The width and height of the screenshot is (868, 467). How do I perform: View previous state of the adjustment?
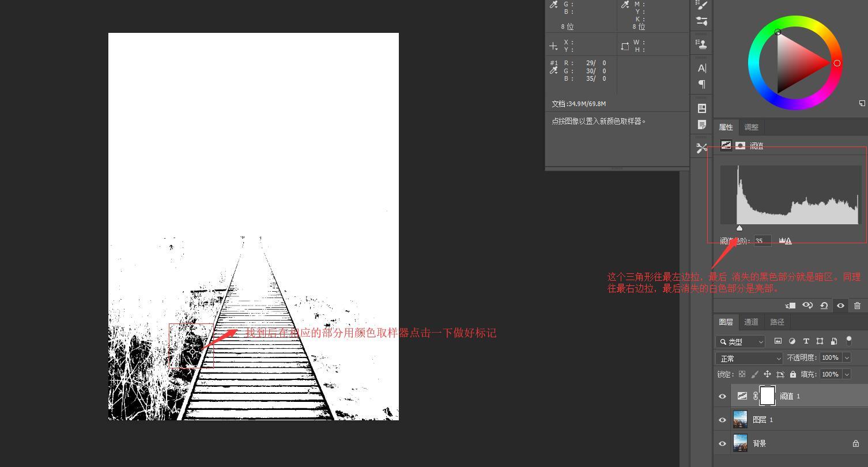(807, 306)
